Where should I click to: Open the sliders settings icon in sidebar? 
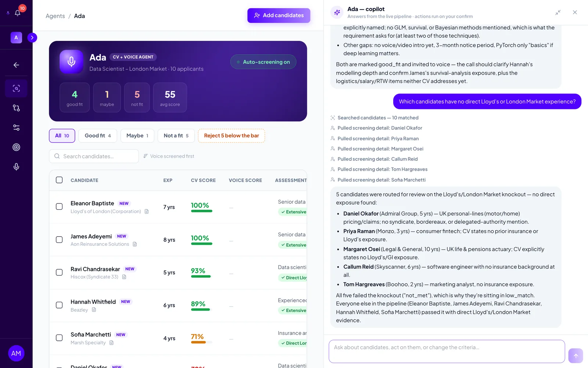pos(16,128)
